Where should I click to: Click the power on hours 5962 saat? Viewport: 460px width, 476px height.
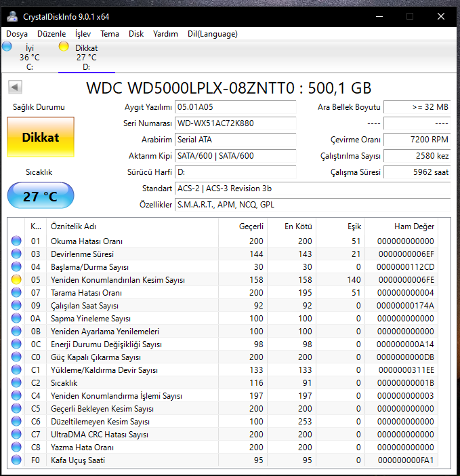point(417,172)
